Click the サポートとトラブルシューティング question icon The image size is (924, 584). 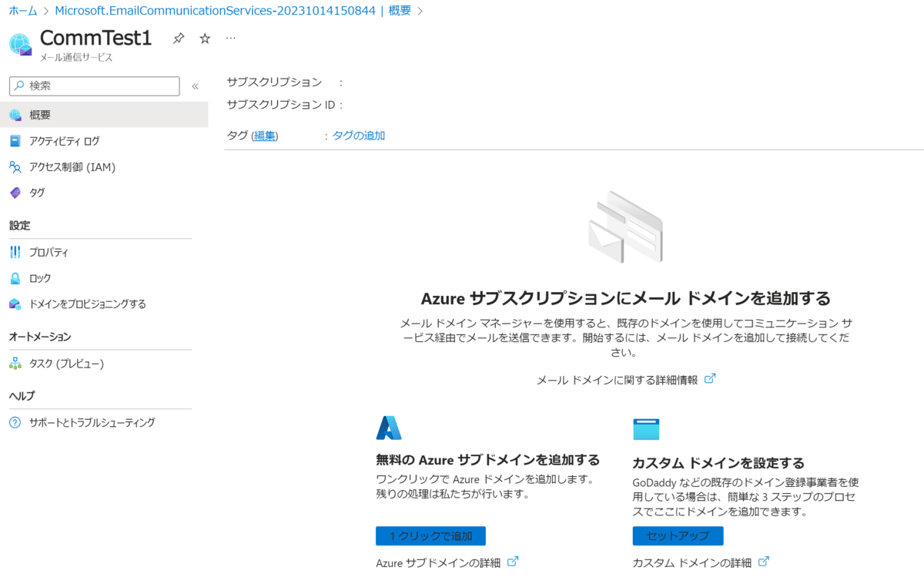(x=15, y=422)
